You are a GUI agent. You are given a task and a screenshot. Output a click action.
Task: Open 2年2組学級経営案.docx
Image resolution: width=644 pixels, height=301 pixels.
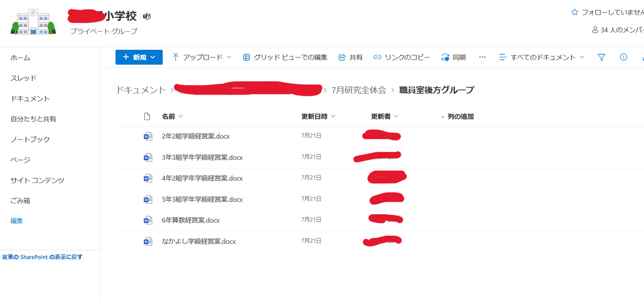(196, 136)
